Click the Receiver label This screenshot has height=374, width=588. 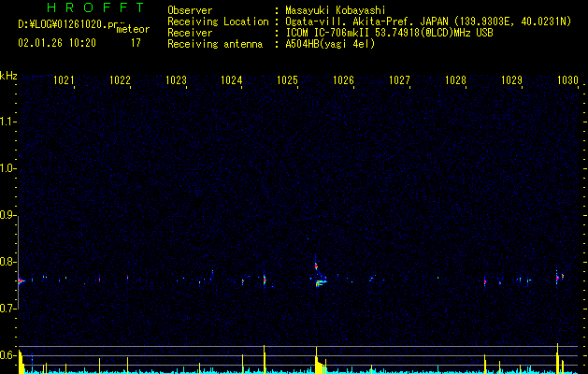point(190,33)
